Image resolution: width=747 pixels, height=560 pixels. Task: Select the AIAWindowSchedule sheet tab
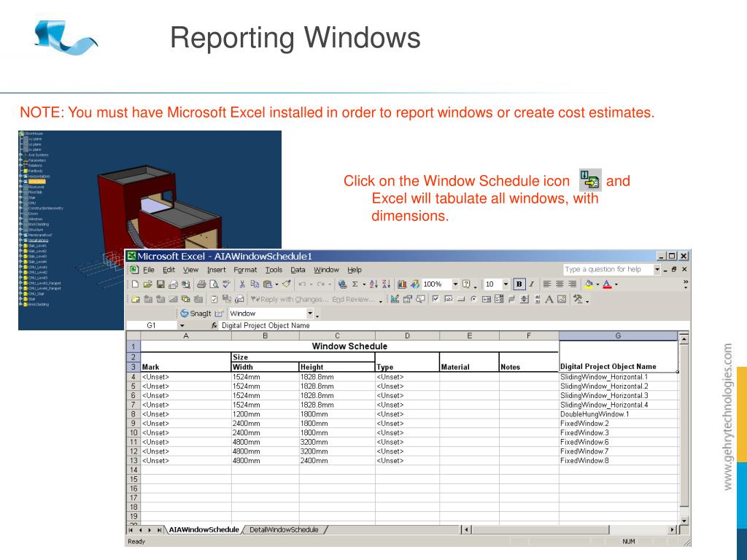point(204,529)
